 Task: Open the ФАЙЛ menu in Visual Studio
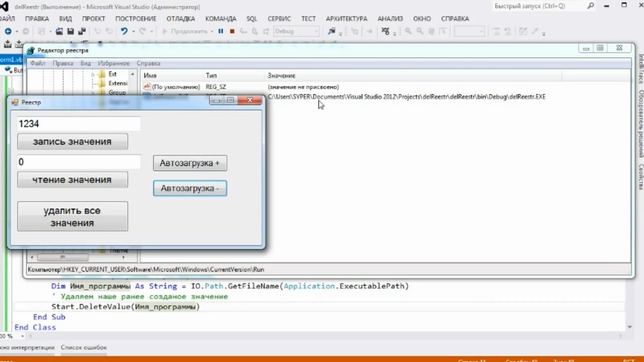[7, 19]
